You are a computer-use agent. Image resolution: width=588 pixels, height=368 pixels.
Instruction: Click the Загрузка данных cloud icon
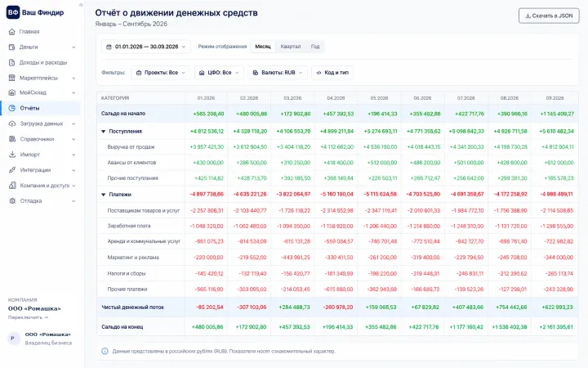(12, 123)
